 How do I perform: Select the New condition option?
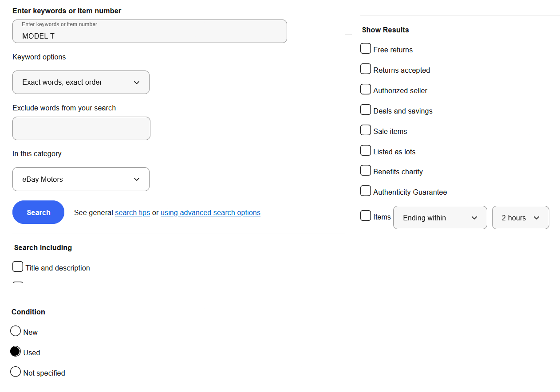[16, 331]
